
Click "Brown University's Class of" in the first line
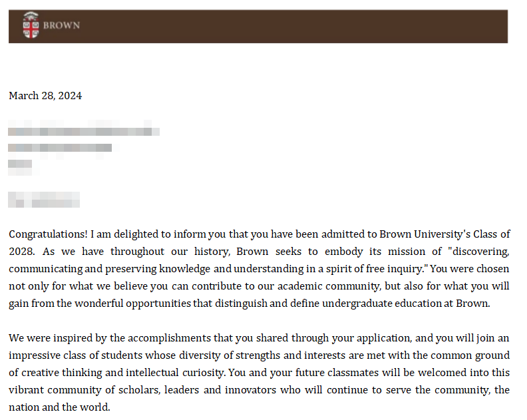pyautogui.click(x=445, y=234)
